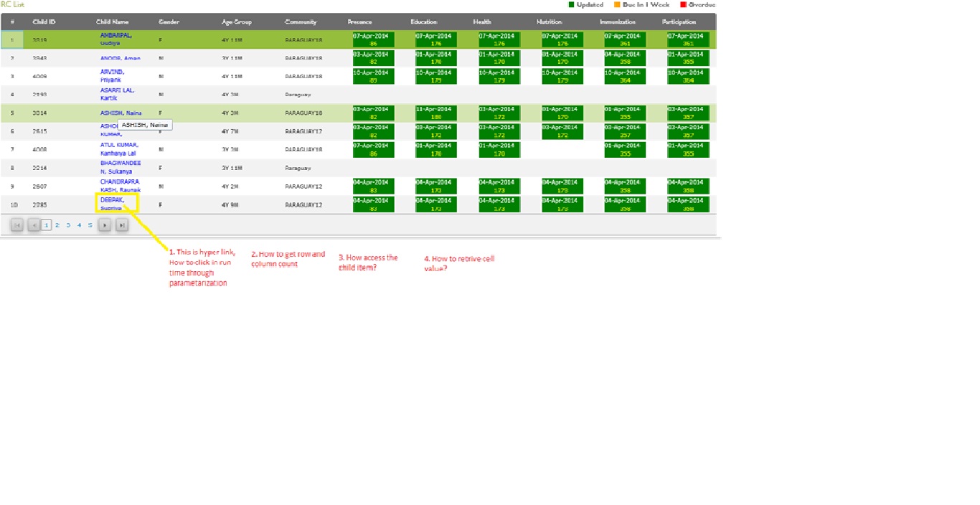Click the ASHISH, Naina name link
Viewport: 980px width, 505px height.
pos(121,113)
